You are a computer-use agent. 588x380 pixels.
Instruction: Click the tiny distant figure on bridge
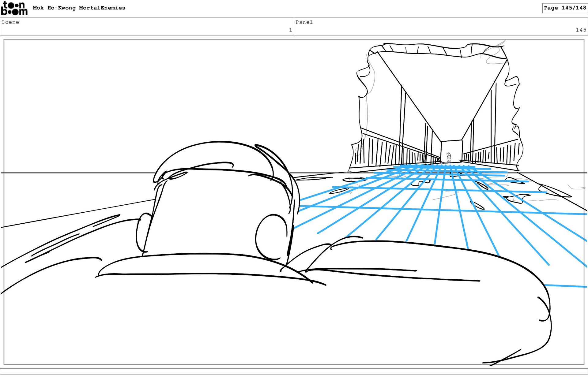click(449, 157)
